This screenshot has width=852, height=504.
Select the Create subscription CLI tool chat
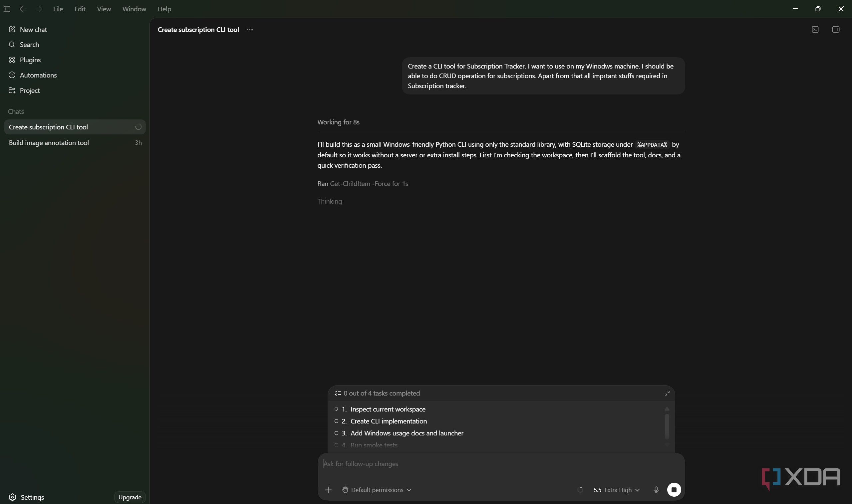pos(75,127)
